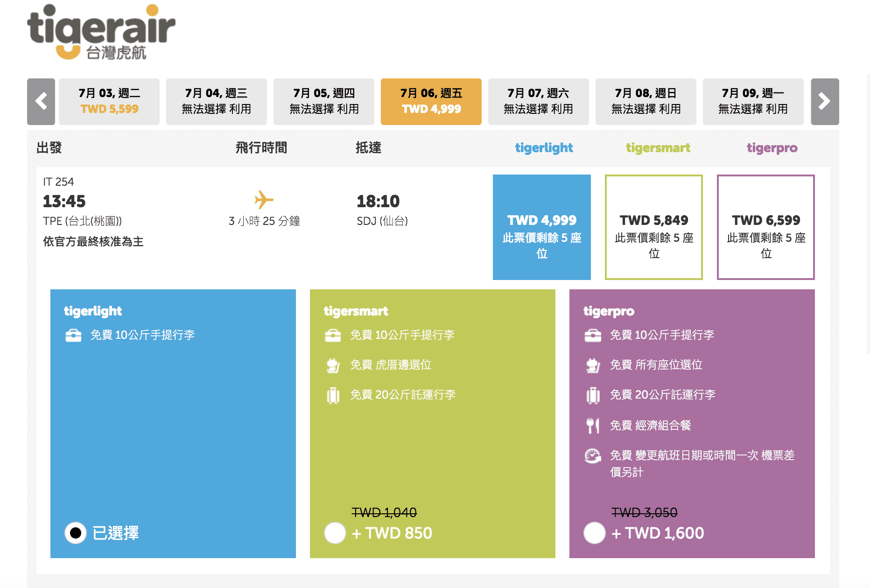This screenshot has width=870, height=588.
Task: Click the tigerlight column header
Action: pos(544,148)
